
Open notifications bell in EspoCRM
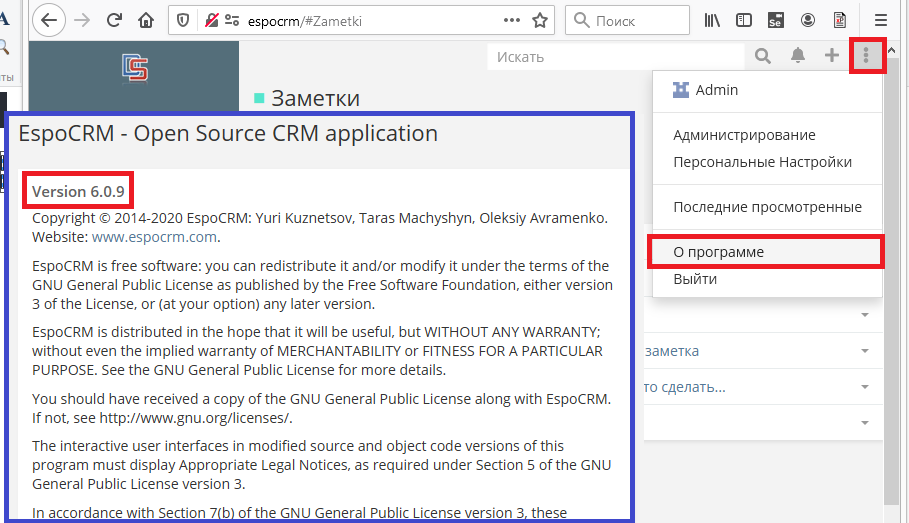(798, 56)
